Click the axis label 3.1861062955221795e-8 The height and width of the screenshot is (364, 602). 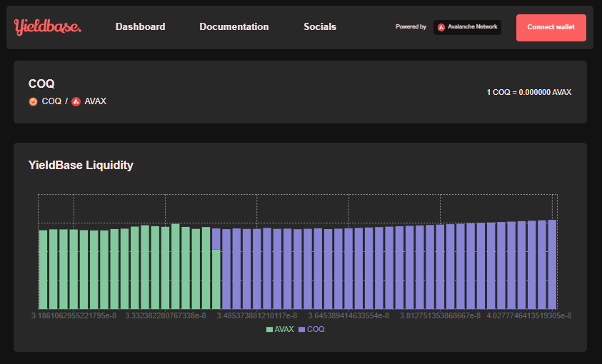pos(74,315)
